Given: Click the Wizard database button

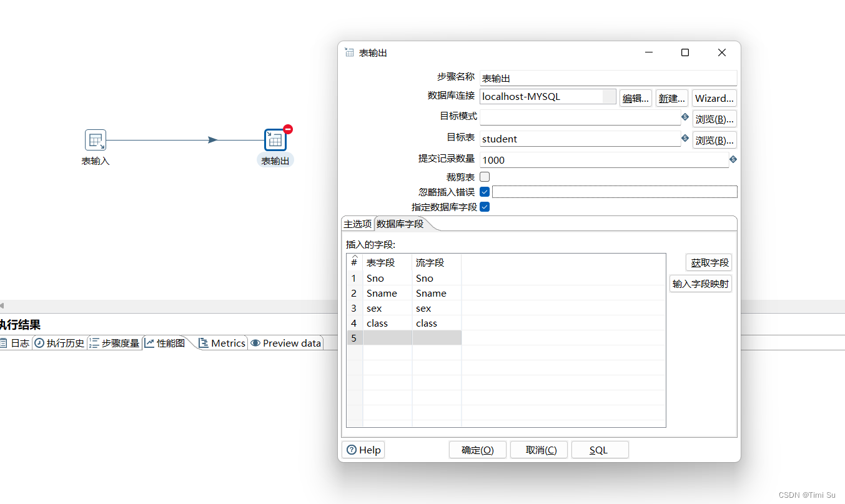Looking at the screenshot, I should (714, 98).
